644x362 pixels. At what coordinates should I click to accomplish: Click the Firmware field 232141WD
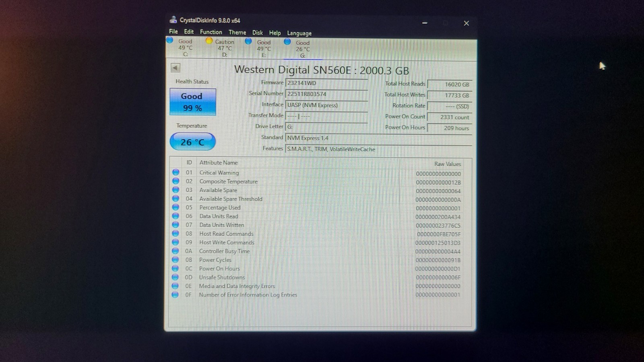click(326, 83)
